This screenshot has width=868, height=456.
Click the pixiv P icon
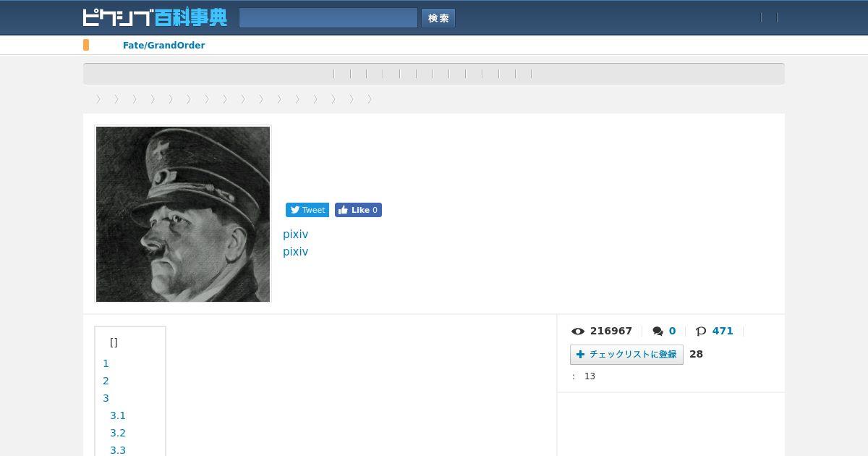pos(701,332)
